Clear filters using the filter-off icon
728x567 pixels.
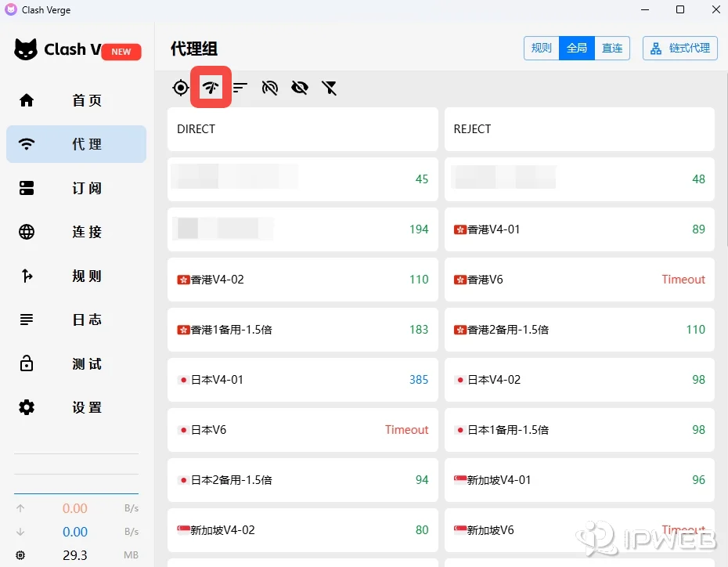(329, 88)
